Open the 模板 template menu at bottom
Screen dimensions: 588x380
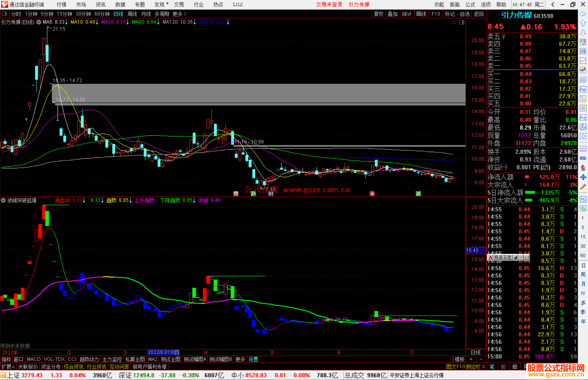pos(460,359)
